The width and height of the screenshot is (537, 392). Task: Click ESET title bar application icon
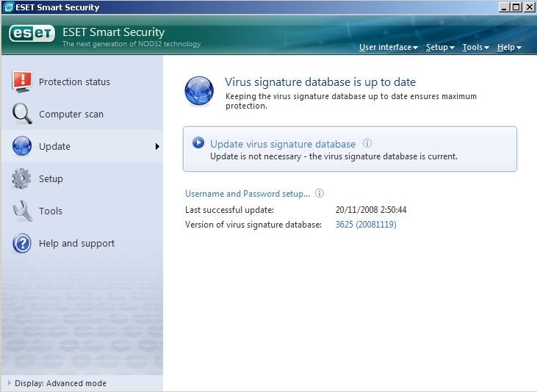click(8, 7)
